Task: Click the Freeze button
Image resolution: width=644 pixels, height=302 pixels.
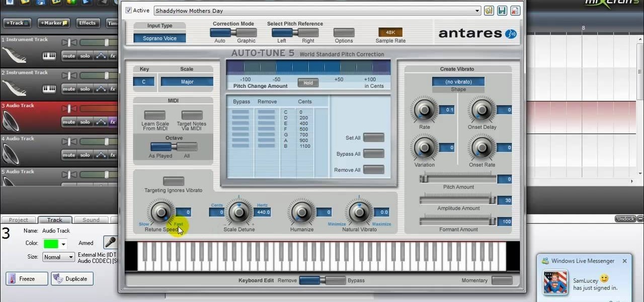Action: point(27,278)
